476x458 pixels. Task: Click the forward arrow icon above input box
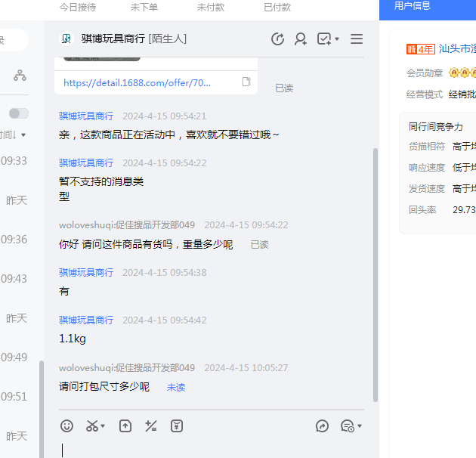[x=323, y=426]
